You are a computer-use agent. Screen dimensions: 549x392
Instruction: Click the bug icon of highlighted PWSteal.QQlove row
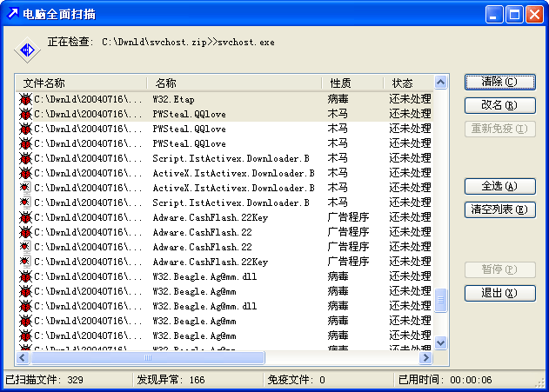25,114
